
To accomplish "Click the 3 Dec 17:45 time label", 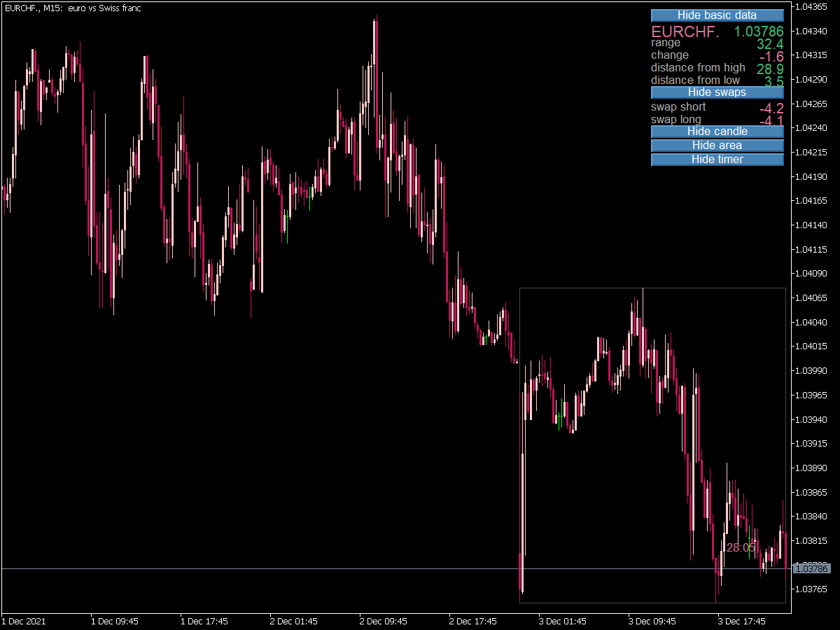I will (x=742, y=622).
